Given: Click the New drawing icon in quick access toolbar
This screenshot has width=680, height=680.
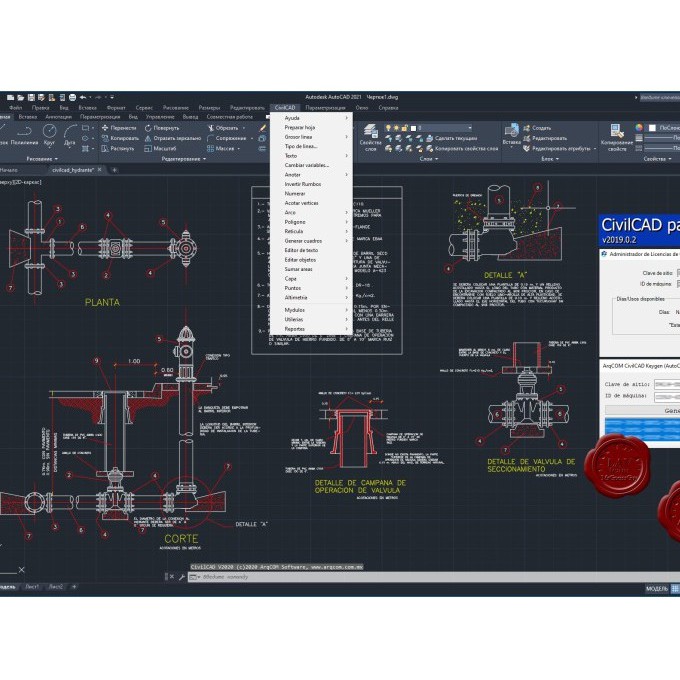Looking at the screenshot, I should tap(10, 98).
